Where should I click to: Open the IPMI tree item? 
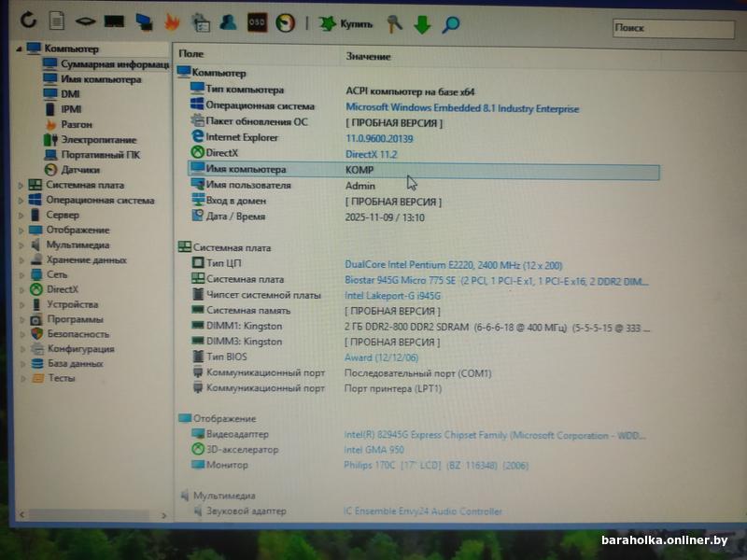click(x=71, y=109)
